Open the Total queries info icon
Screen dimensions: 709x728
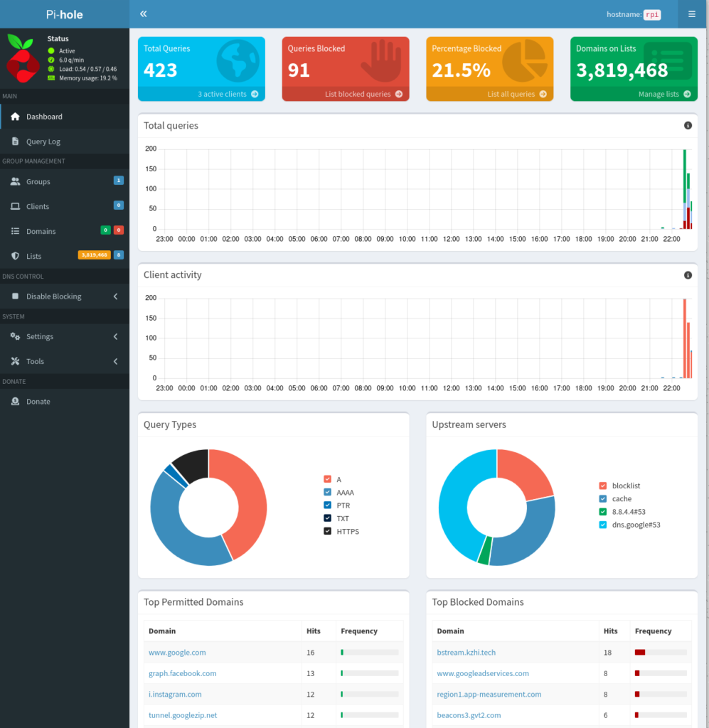tap(687, 125)
